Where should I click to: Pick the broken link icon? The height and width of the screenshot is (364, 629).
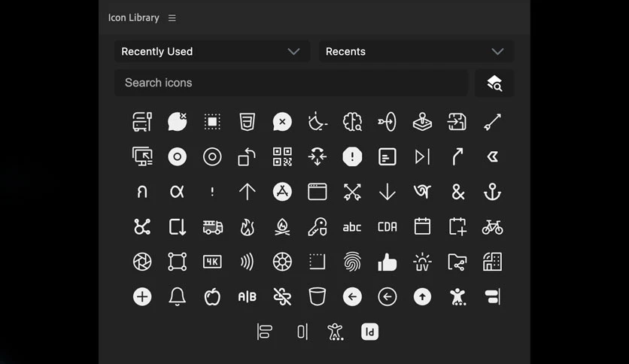point(282,297)
